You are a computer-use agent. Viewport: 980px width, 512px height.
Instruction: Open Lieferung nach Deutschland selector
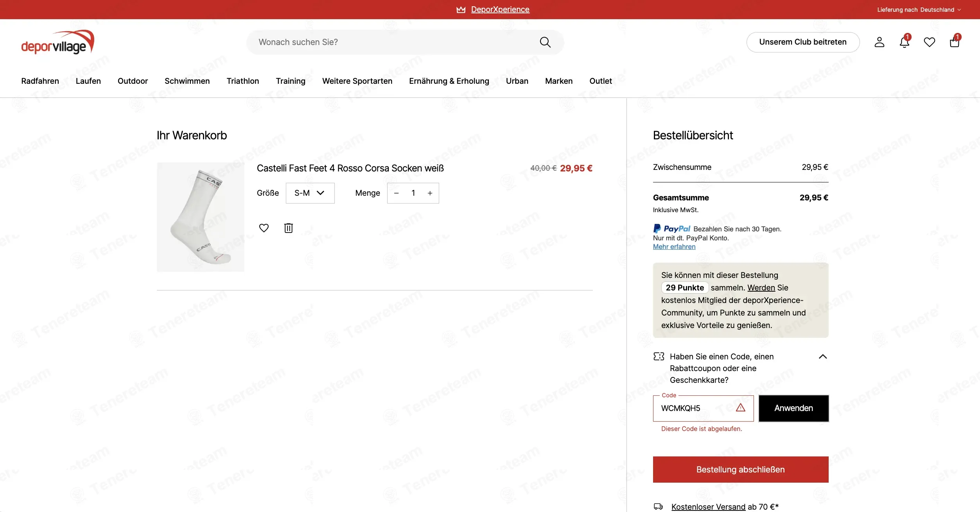point(919,10)
